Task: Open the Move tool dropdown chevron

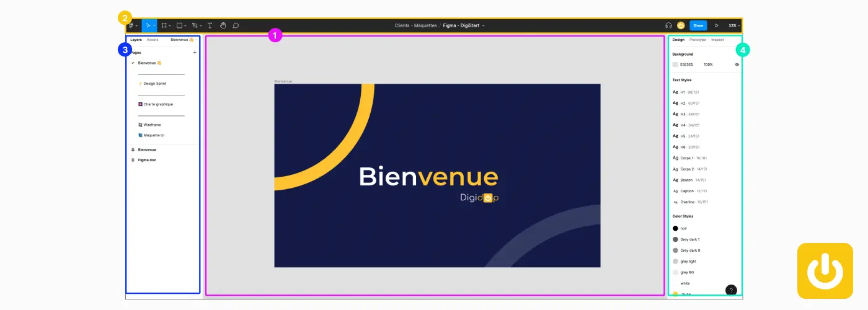Action: click(154, 26)
